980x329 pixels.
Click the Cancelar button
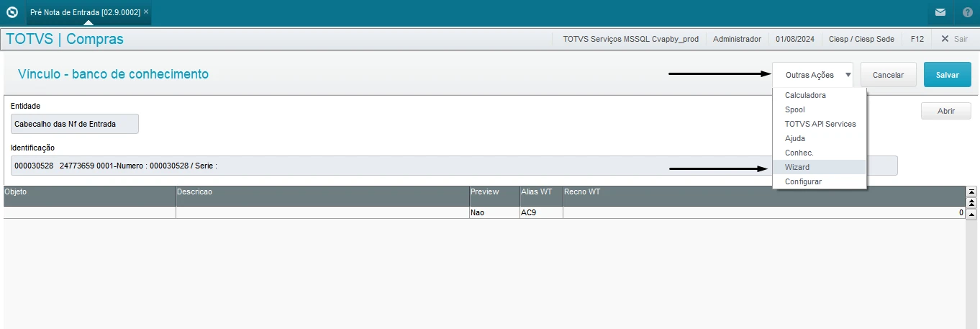(887, 75)
